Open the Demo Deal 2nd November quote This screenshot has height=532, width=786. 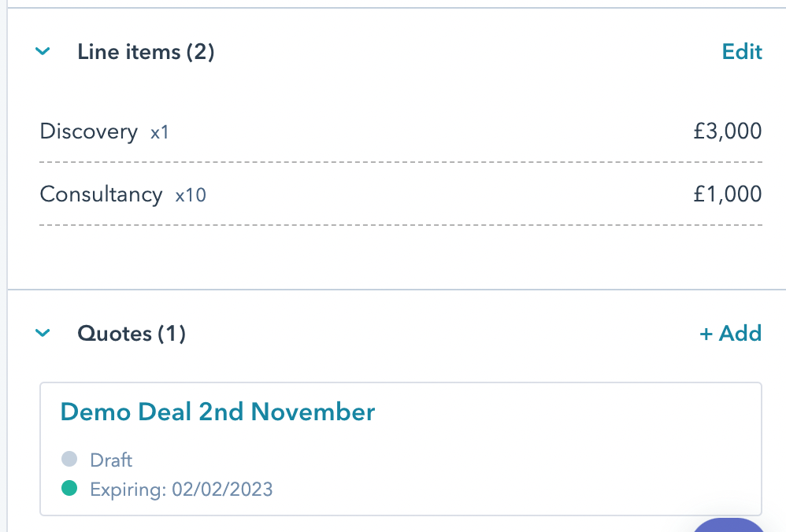217,411
